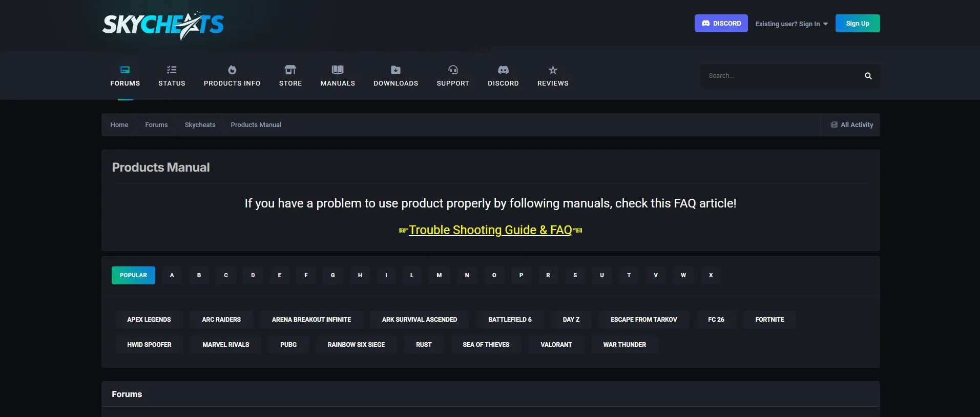Go to Skycheats breadcrumb link
980x417 pixels.
click(x=200, y=124)
